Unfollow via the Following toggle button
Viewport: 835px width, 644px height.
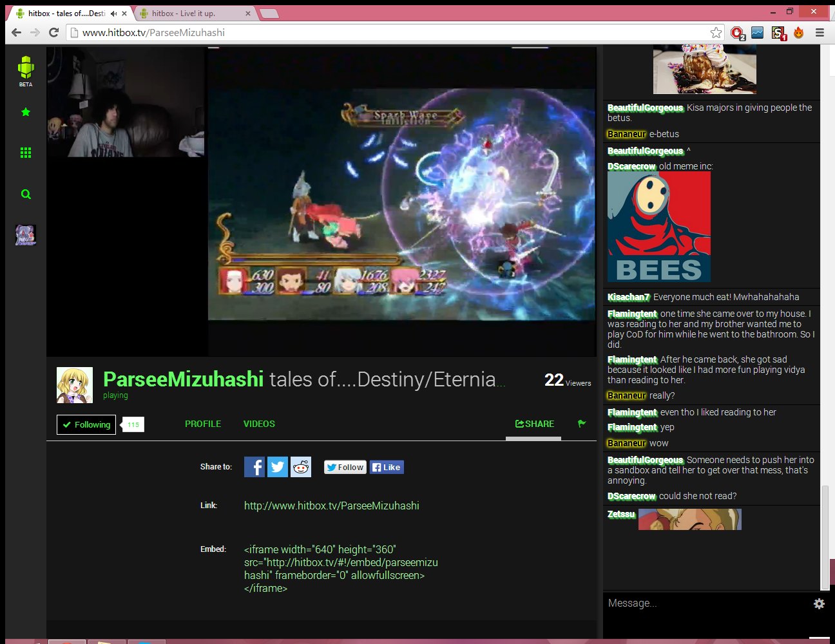pos(86,424)
